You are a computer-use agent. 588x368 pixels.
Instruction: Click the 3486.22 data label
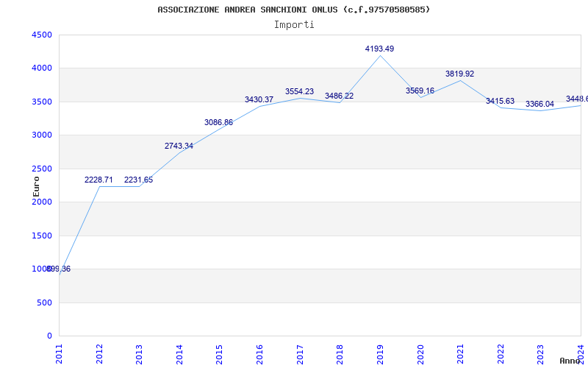click(339, 96)
